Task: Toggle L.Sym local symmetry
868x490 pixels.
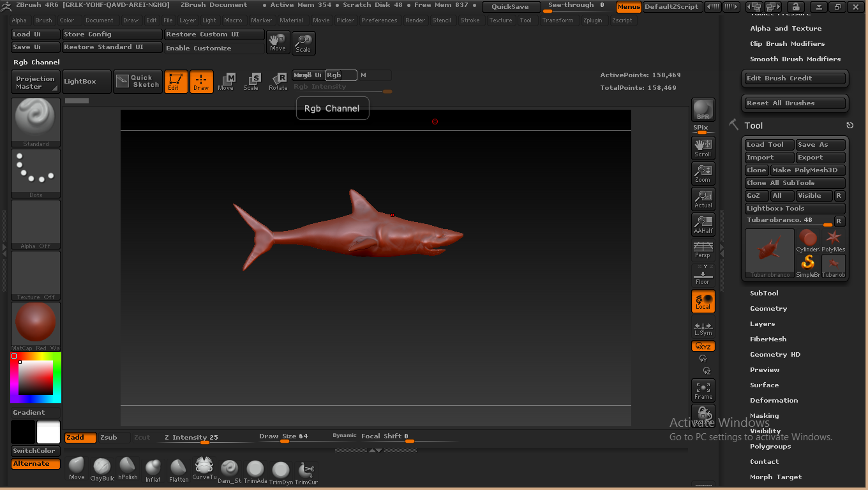Action: [703, 328]
